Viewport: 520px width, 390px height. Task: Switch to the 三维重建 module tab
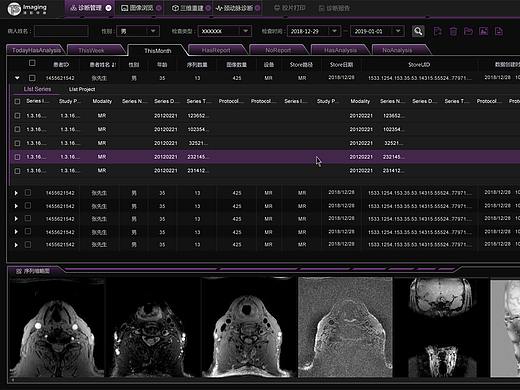188,8
